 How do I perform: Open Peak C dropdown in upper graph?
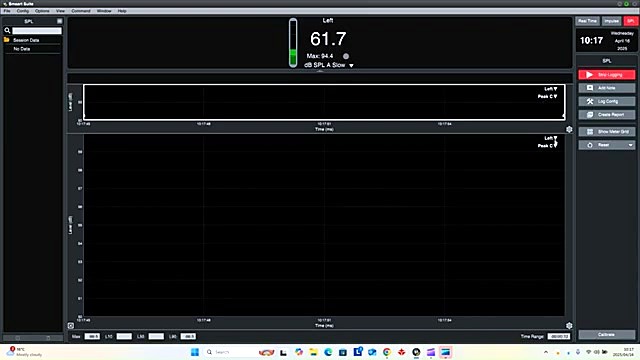[x=547, y=96]
